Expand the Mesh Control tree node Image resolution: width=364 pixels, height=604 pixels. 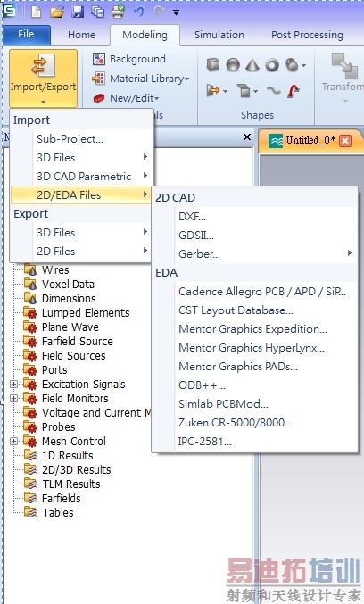pyautogui.click(x=14, y=441)
